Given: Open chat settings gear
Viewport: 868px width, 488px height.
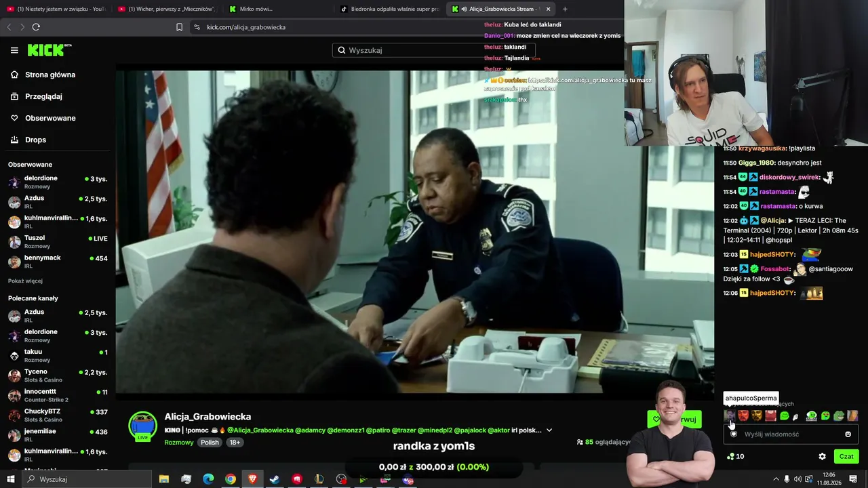Looking at the screenshot, I should tap(822, 457).
